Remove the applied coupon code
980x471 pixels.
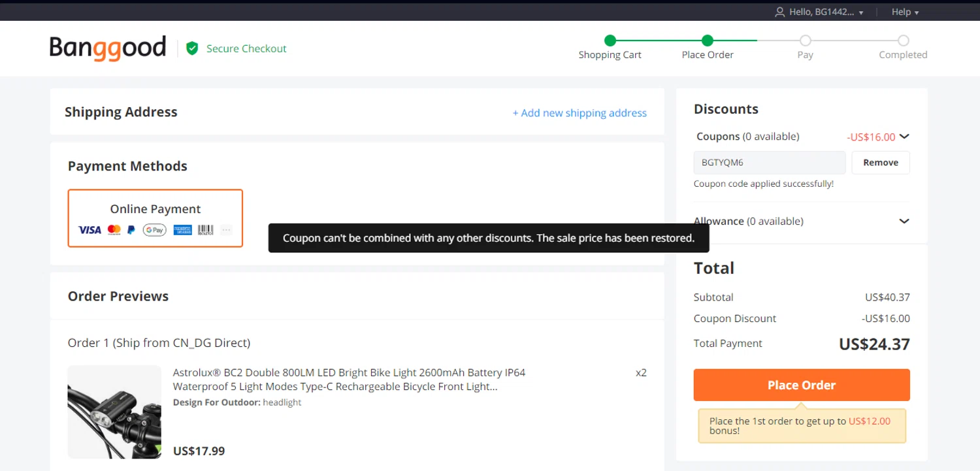pyautogui.click(x=881, y=163)
